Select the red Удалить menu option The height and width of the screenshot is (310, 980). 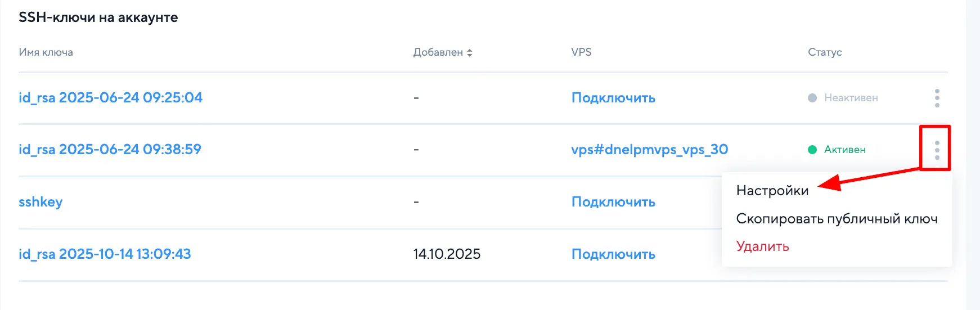pyautogui.click(x=762, y=246)
